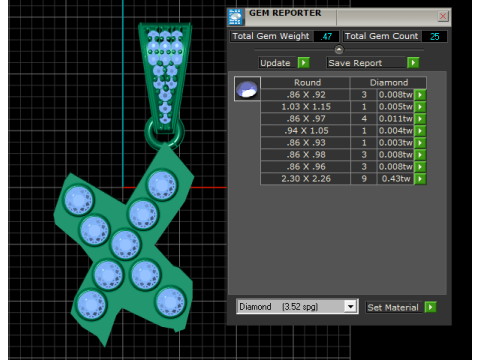Click the 0.43tw weight value
The height and width of the screenshot is (360, 480).
click(396, 179)
